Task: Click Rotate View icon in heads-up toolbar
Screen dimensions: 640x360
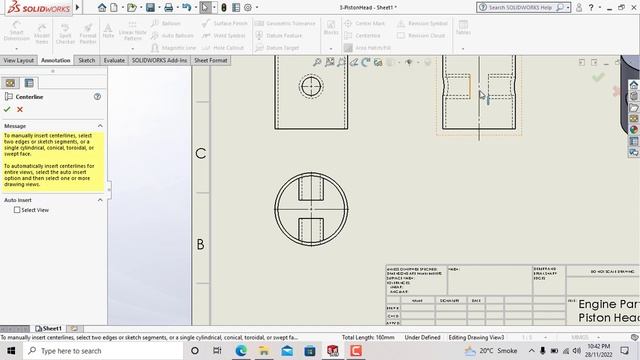Action: click(x=366, y=62)
